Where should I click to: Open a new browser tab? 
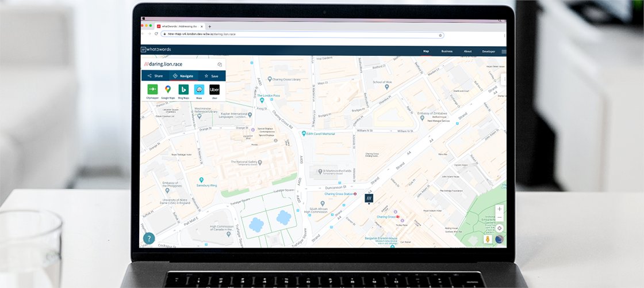(209, 26)
